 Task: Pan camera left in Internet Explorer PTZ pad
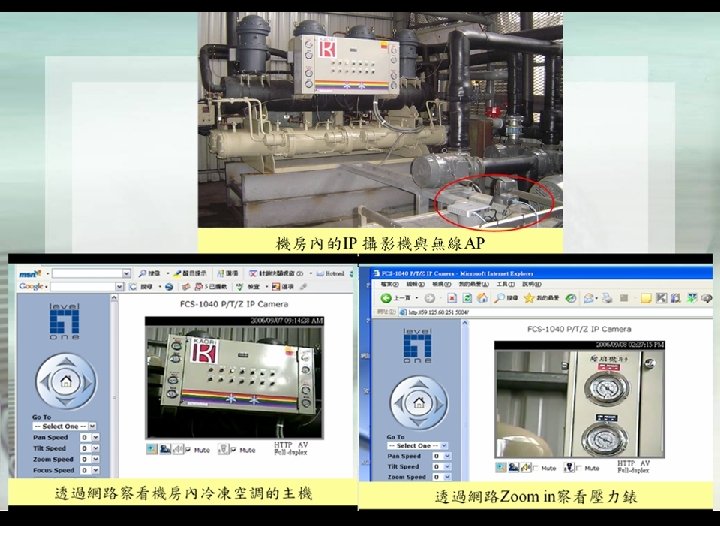click(x=398, y=404)
